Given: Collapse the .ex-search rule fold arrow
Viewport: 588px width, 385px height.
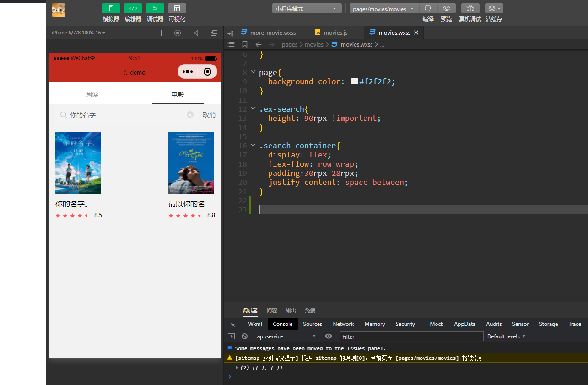Looking at the screenshot, I should 253,109.
